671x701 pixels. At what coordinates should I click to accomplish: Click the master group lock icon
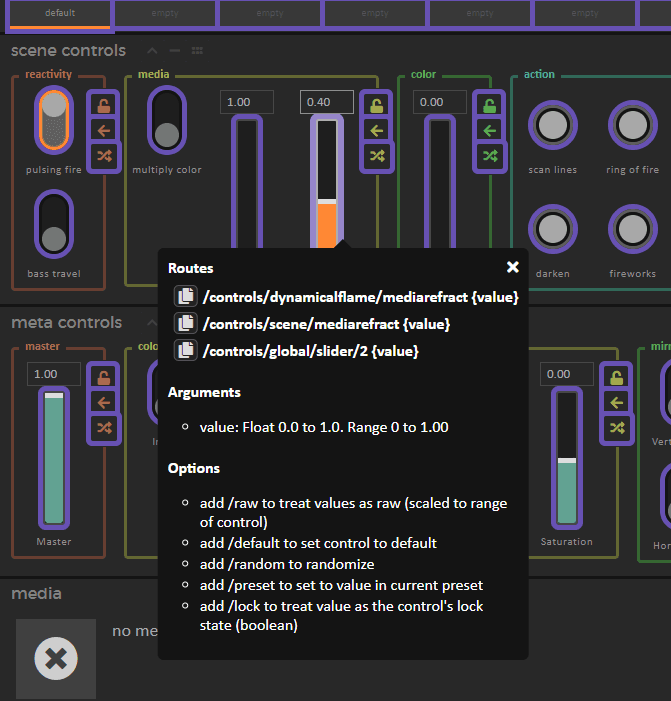(x=104, y=376)
